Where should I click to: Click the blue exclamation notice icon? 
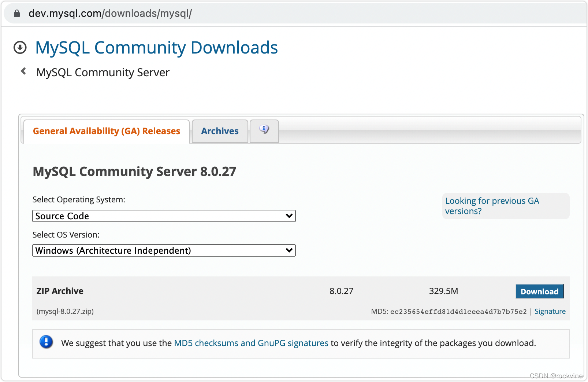[46, 342]
